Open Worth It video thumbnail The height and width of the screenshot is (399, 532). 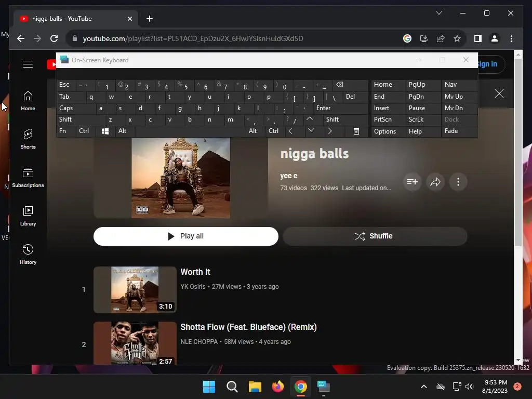pos(135,290)
